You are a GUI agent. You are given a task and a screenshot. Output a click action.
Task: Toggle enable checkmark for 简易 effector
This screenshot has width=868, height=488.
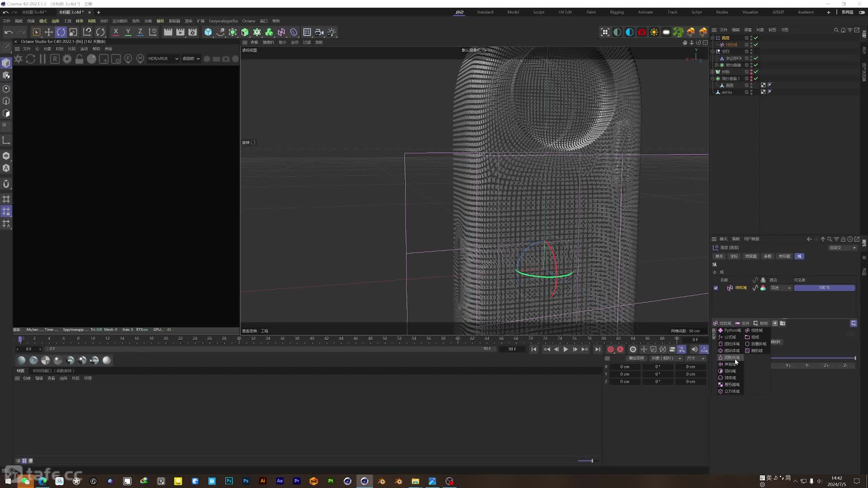click(756, 38)
